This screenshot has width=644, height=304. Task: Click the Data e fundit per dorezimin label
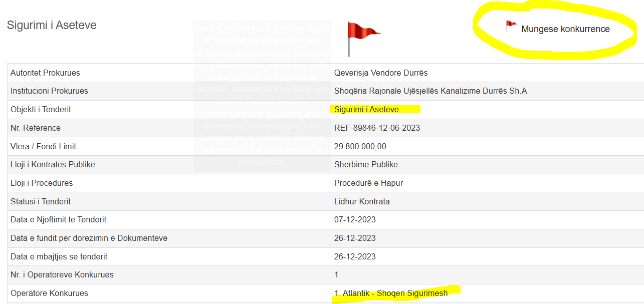89,238
